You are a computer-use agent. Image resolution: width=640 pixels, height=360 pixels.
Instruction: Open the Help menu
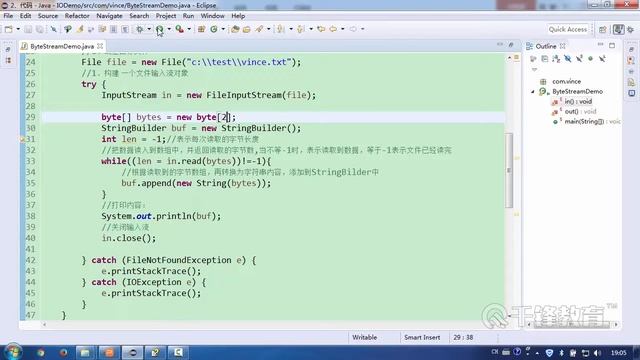point(238,16)
